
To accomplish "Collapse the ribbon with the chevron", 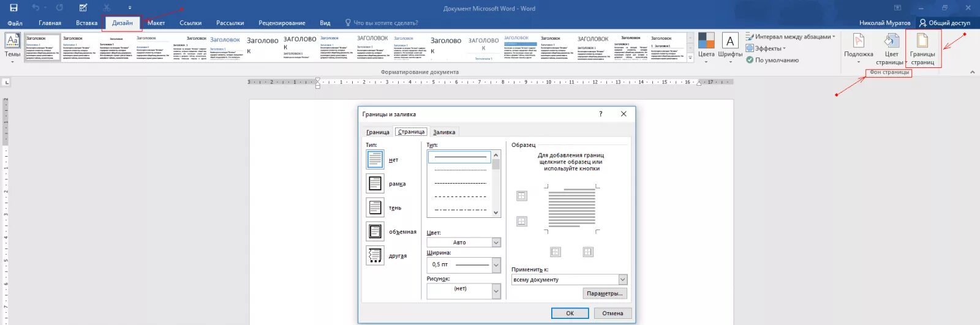I will pos(973,72).
